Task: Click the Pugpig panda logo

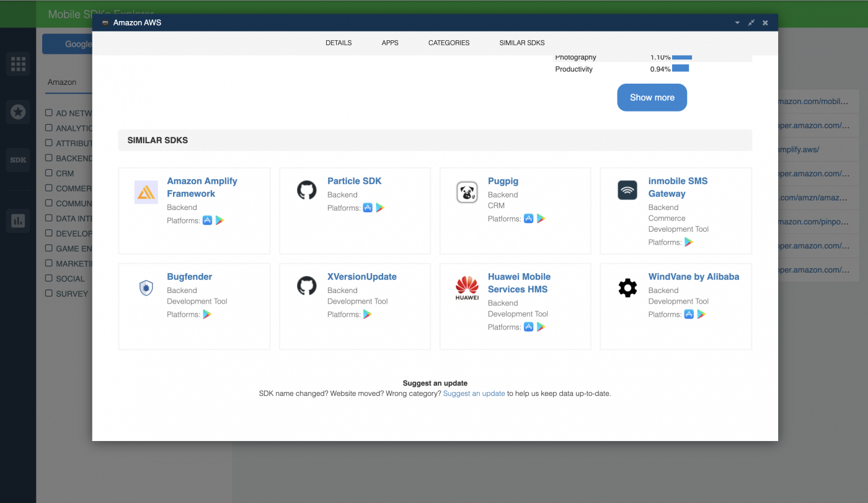Action: pyautogui.click(x=467, y=192)
